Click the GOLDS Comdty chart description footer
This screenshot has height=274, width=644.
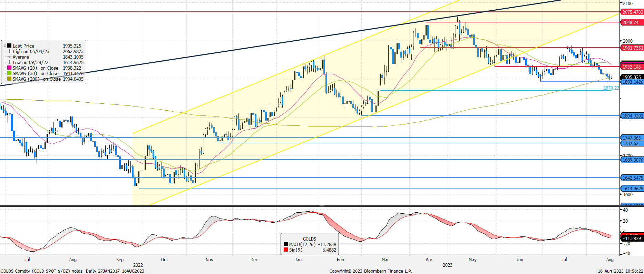[72, 271]
